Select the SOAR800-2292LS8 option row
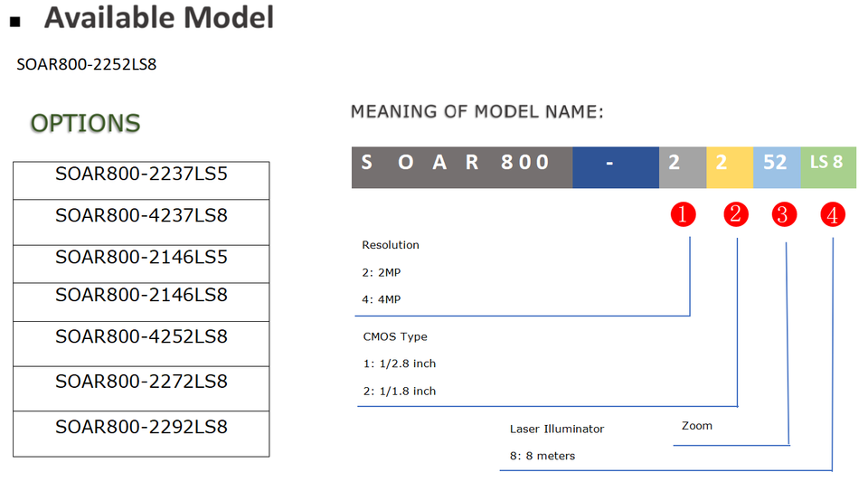 141,427
